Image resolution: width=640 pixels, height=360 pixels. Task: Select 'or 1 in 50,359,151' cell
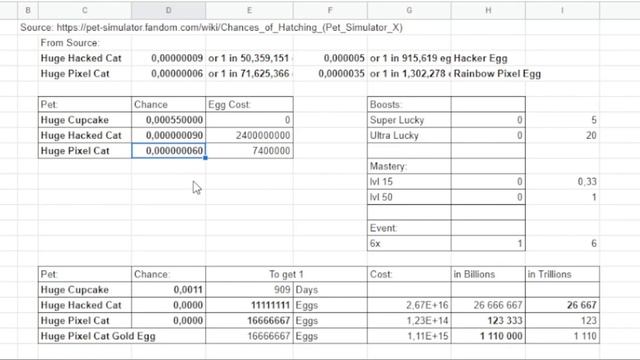pos(249,58)
